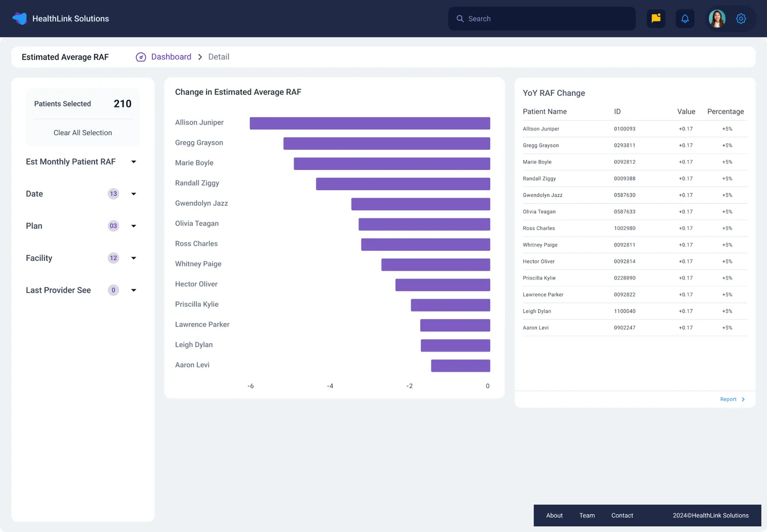Click Clear All Selection button
767x532 pixels.
tap(83, 133)
